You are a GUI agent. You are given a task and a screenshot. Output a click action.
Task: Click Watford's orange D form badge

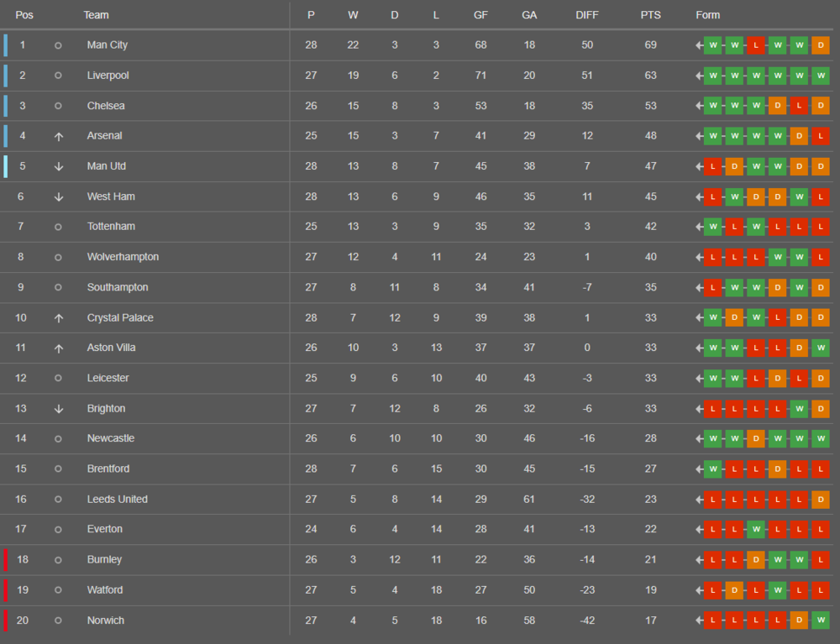(734, 590)
